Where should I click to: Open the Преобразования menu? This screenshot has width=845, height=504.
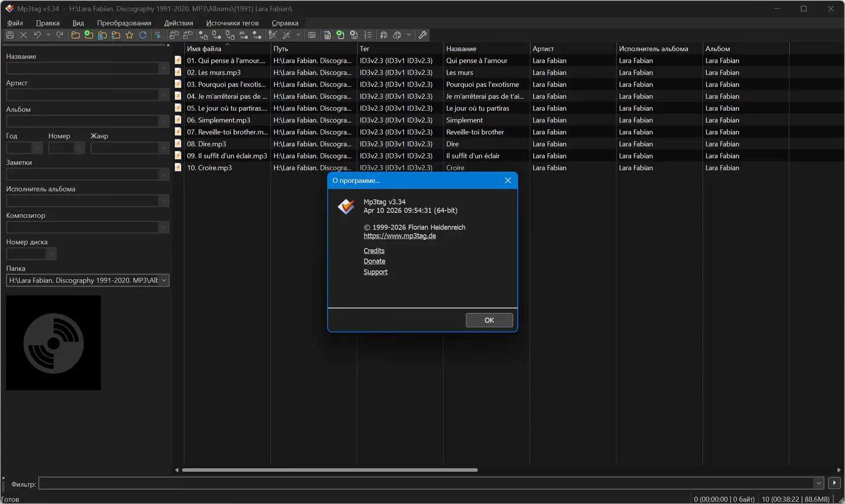coord(124,23)
